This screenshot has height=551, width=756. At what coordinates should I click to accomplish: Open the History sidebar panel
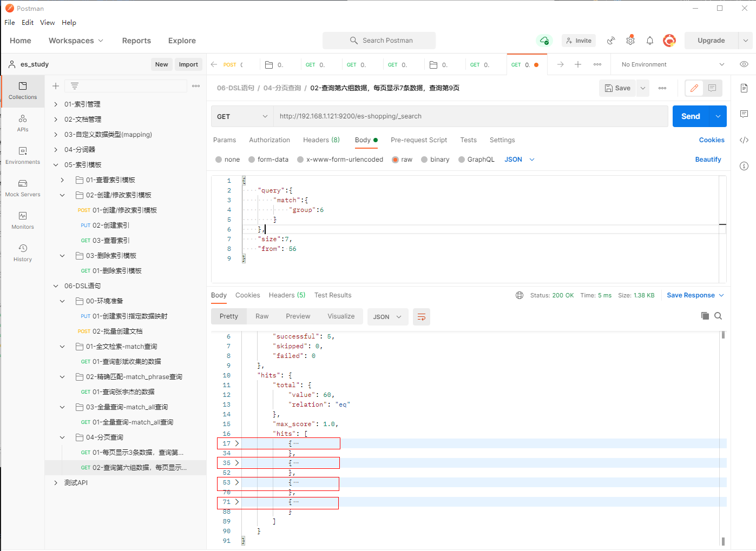23,253
